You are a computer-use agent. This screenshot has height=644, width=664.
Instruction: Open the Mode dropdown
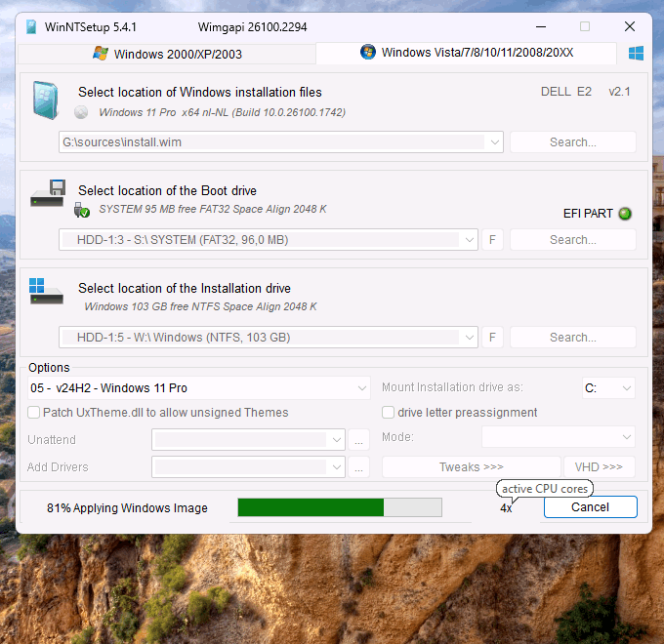(x=559, y=437)
